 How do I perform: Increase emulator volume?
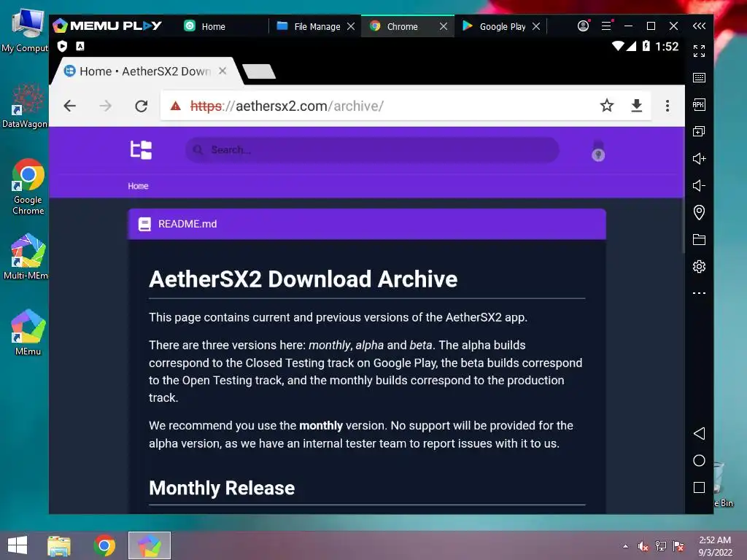(699, 158)
